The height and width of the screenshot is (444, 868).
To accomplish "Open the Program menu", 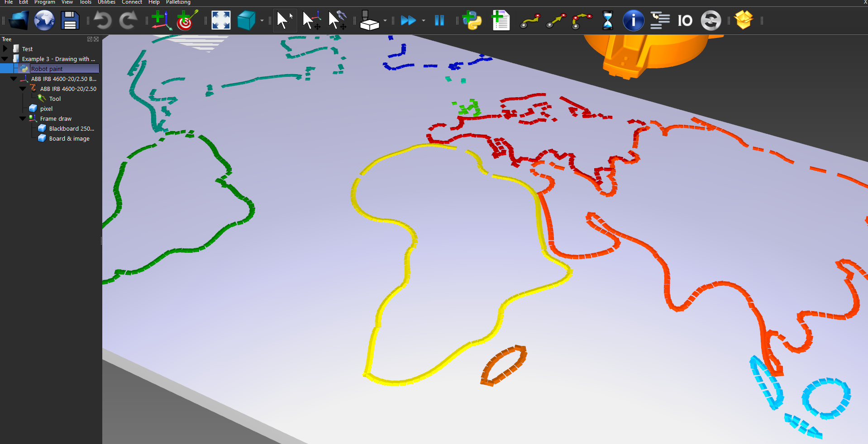I will tap(44, 2).
